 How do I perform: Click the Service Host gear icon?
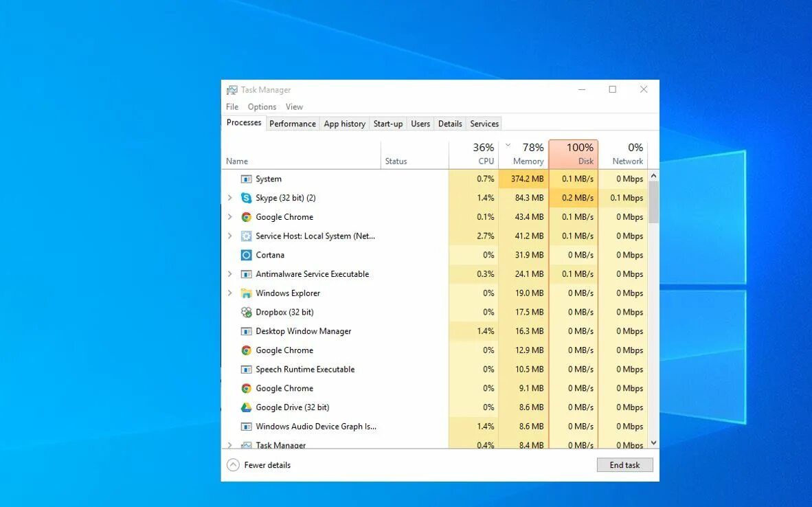247,236
